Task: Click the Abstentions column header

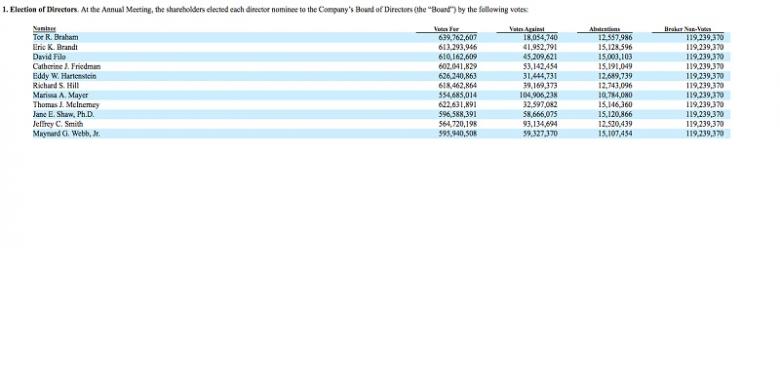Action: tap(604, 29)
